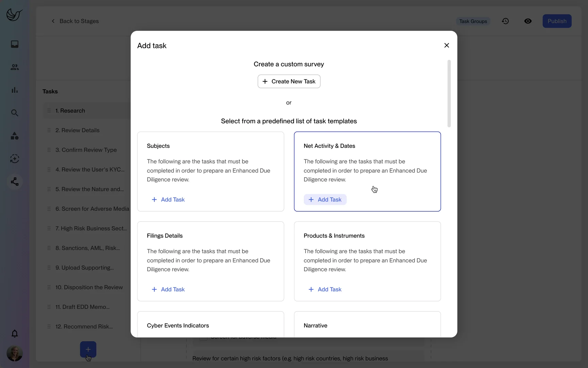
Task: Open the bar chart analytics icon
Action: click(15, 90)
